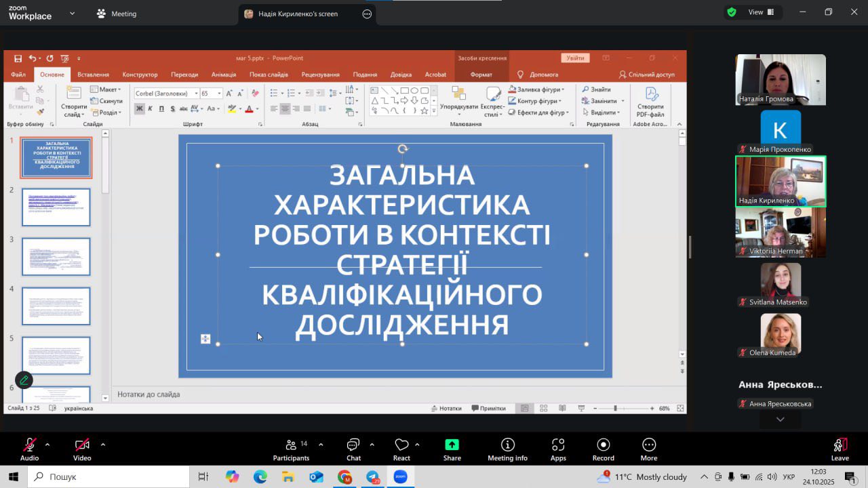868x488 pixels.
Task: Open More options in Zoom toolbar
Action: 649,445
